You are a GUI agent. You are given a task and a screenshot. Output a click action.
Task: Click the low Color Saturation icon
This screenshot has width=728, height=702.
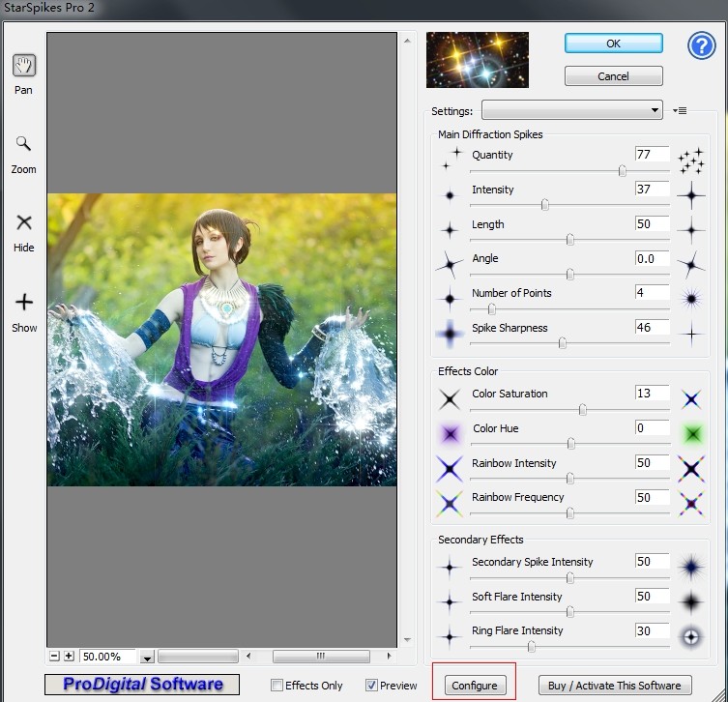coord(450,399)
